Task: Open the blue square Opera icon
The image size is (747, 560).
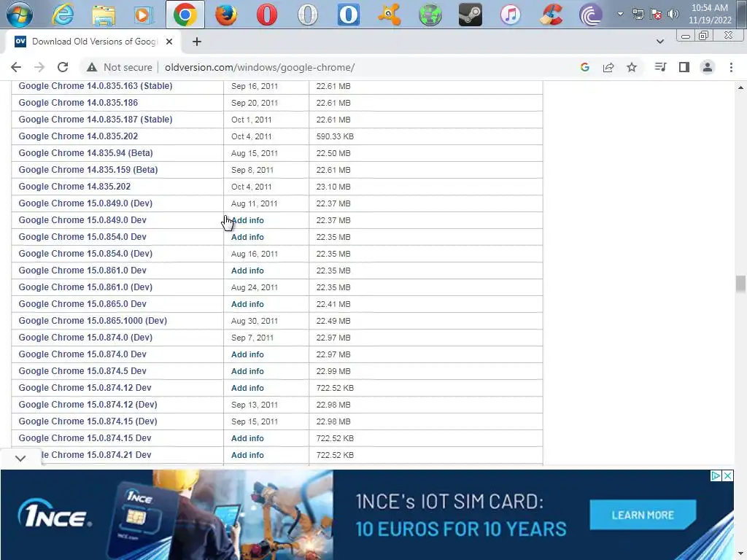Action: pyautogui.click(x=348, y=15)
